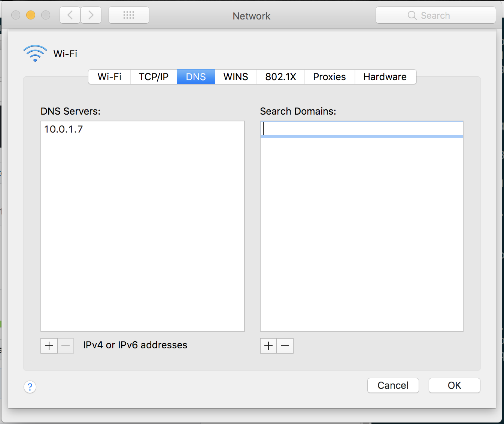Image resolution: width=504 pixels, height=424 pixels.
Task: Go to the Proxies tab
Action: click(330, 77)
